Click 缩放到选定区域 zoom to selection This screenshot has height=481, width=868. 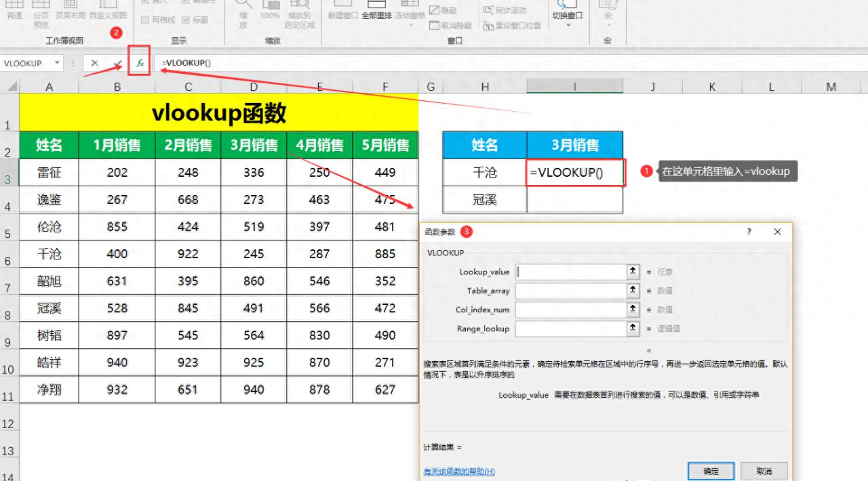coord(301,16)
